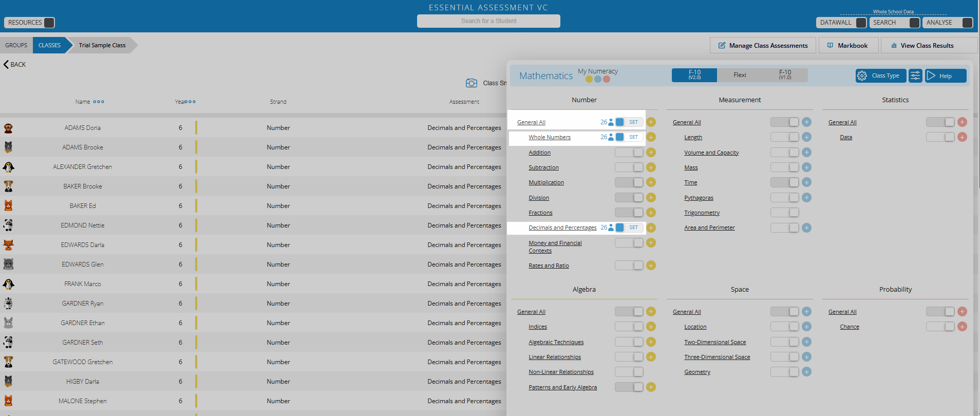Click the blue plus beside Length

(806, 137)
